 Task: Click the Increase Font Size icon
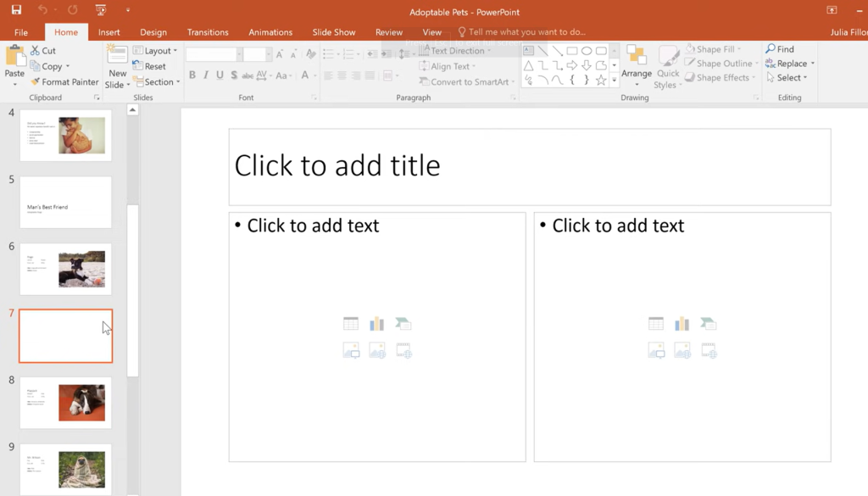click(x=280, y=53)
